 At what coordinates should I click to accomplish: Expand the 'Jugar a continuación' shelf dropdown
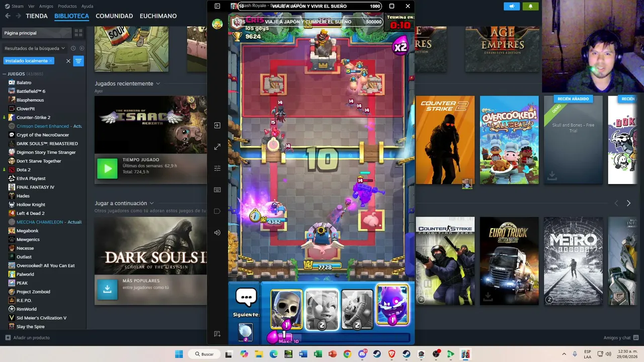click(151, 203)
